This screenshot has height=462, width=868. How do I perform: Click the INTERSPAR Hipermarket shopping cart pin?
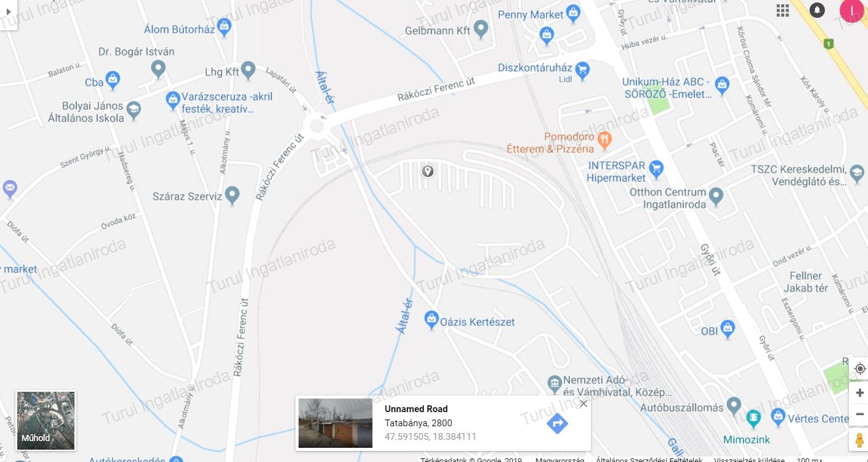coord(657,167)
